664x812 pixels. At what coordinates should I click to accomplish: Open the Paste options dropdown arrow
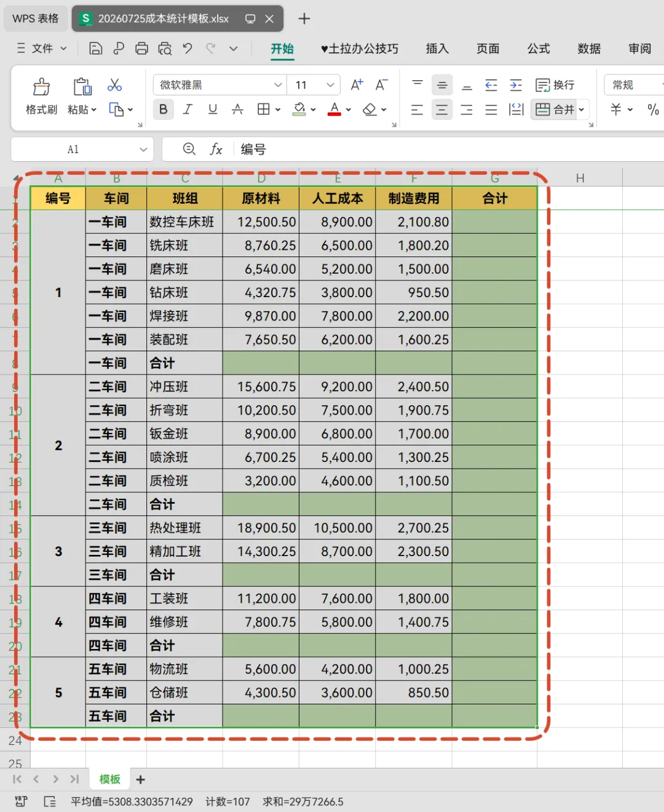point(93,109)
